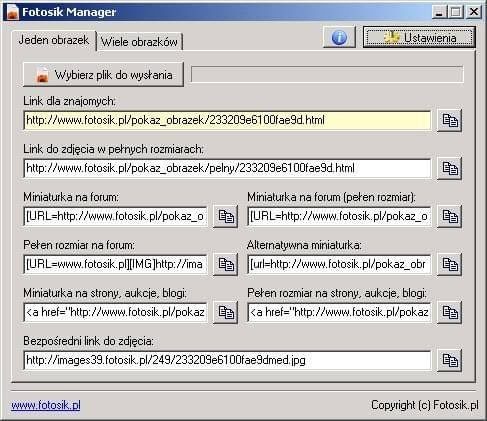Copy the 'Bezpośredni link do zdjęcia' URL
The height and width of the screenshot is (421, 487).
(x=449, y=360)
